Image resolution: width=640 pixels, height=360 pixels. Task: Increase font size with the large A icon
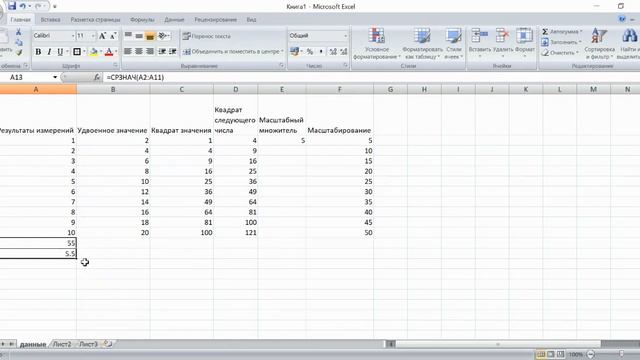point(102,36)
